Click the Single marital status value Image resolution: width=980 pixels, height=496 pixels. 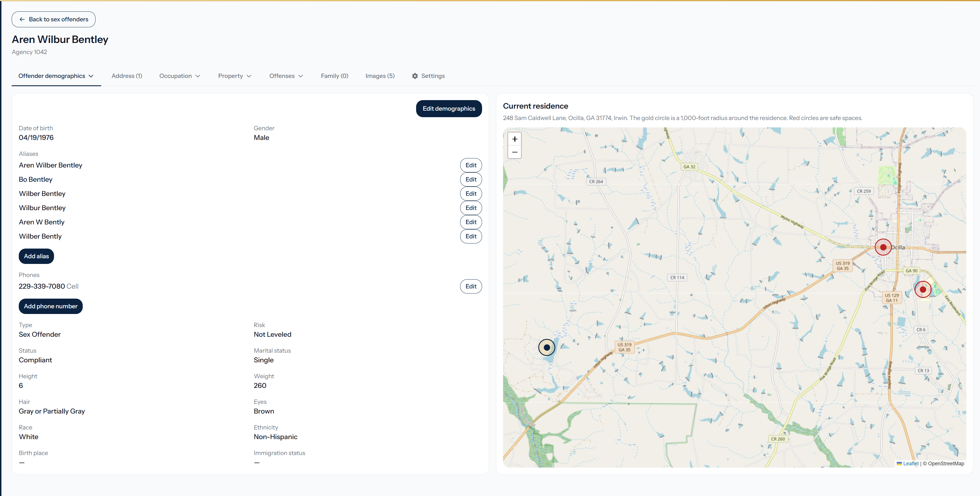pos(264,360)
